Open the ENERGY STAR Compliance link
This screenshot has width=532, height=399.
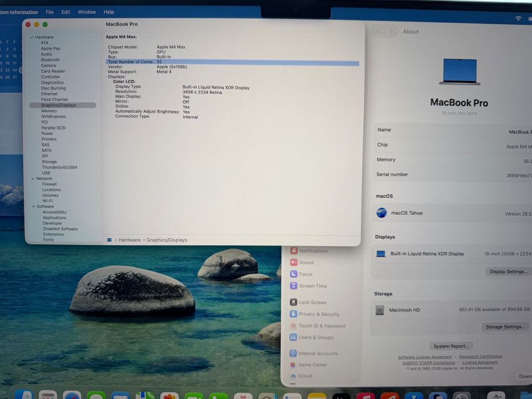click(429, 363)
